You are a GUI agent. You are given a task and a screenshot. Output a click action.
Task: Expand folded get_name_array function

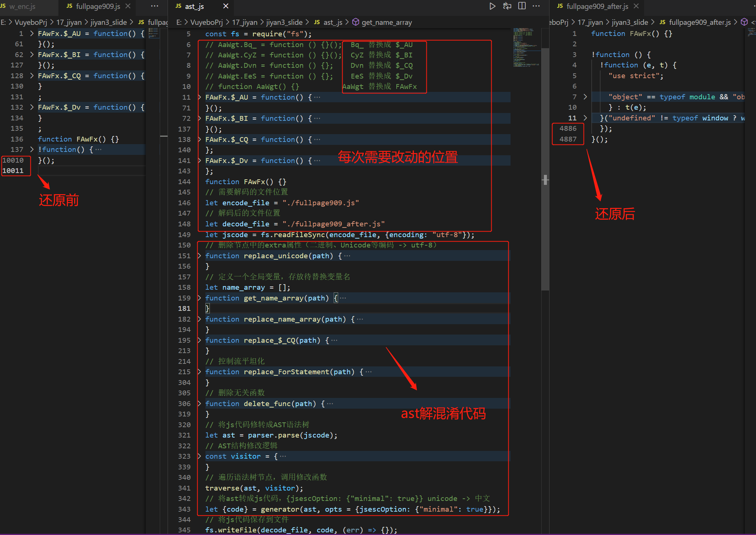[199, 298]
